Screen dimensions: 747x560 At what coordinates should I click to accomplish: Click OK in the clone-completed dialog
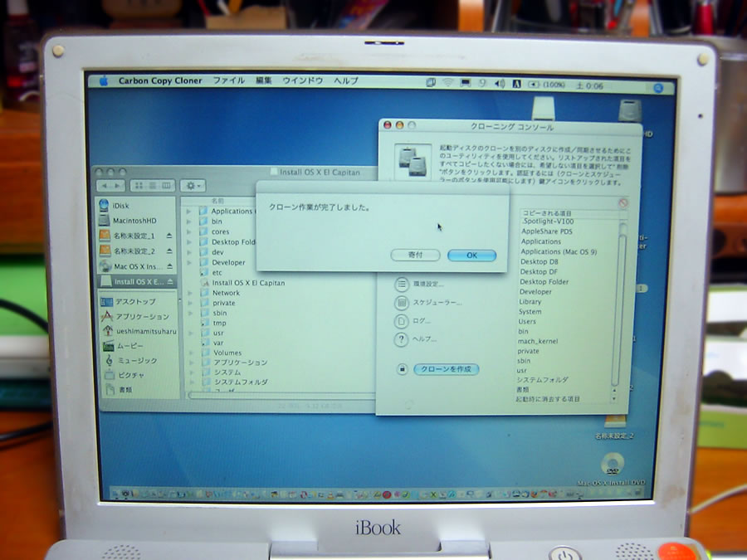[x=471, y=256]
